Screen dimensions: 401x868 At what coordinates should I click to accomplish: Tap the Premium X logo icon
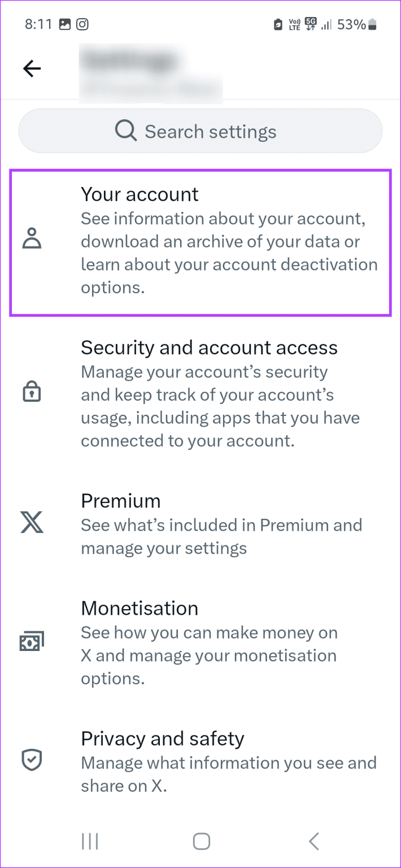tap(31, 523)
